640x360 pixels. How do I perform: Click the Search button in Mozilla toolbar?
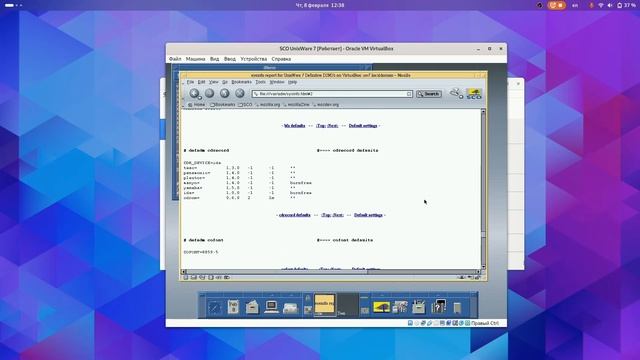[429, 94]
